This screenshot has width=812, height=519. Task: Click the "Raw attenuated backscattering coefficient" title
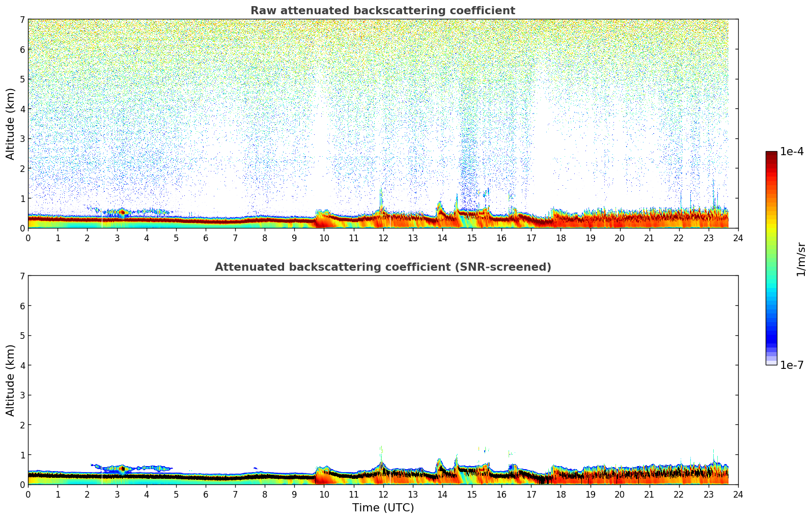[382, 11]
